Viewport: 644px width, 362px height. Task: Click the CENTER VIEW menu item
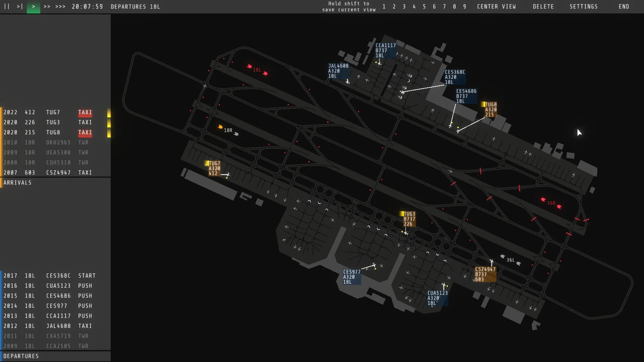[x=496, y=6]
